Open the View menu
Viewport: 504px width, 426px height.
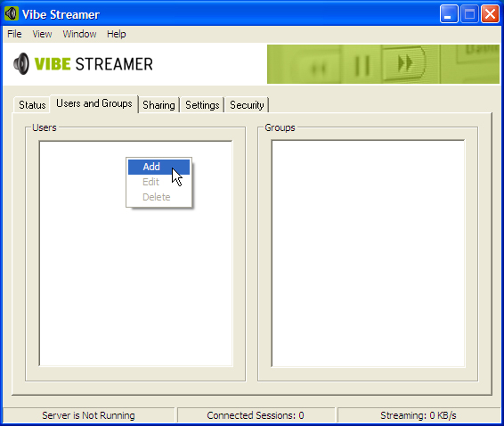click(42, 34)
